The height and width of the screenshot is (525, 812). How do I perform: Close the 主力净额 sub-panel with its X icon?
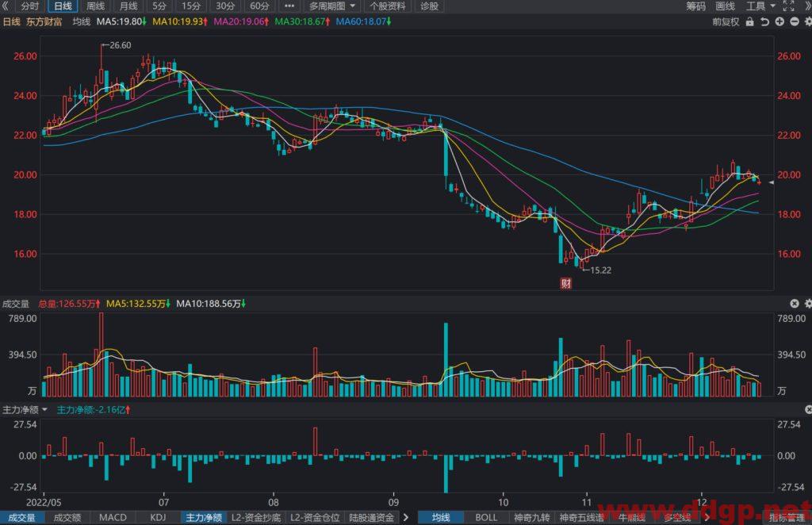808,409
